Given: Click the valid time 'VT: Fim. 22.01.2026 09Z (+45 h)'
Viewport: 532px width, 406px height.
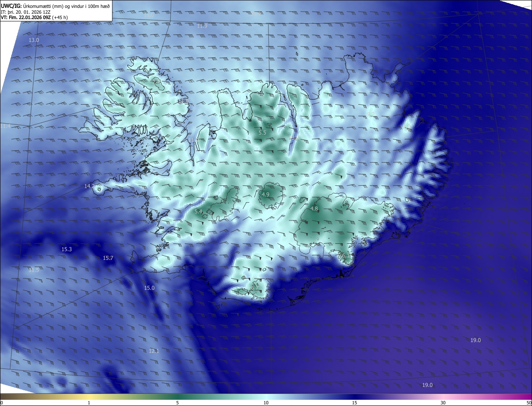Looking at the screenshot, I should click(34, 17).
